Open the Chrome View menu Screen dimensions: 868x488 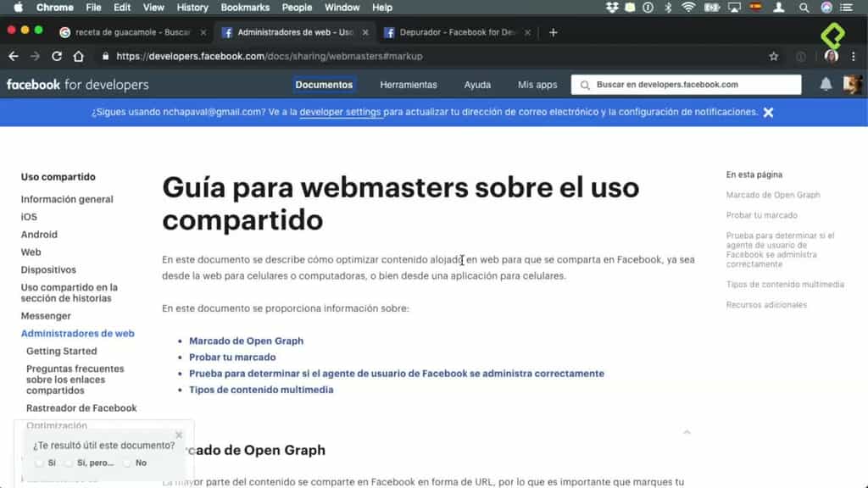point(153,7)
